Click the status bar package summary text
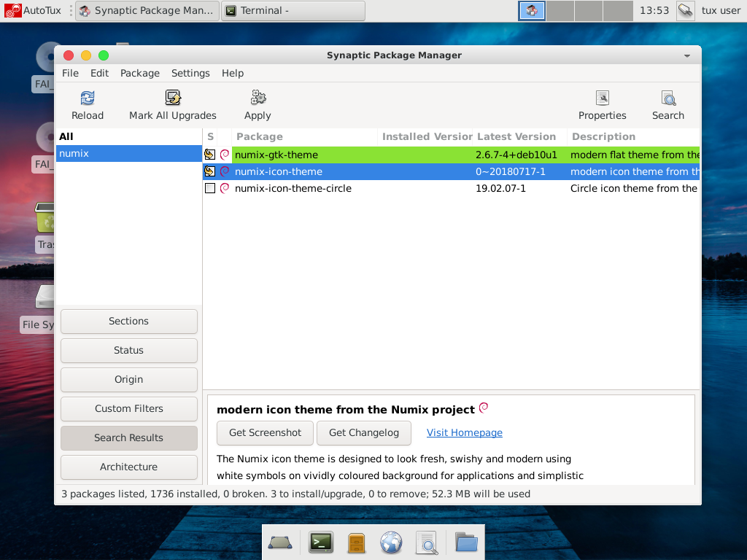 point(296,494)
